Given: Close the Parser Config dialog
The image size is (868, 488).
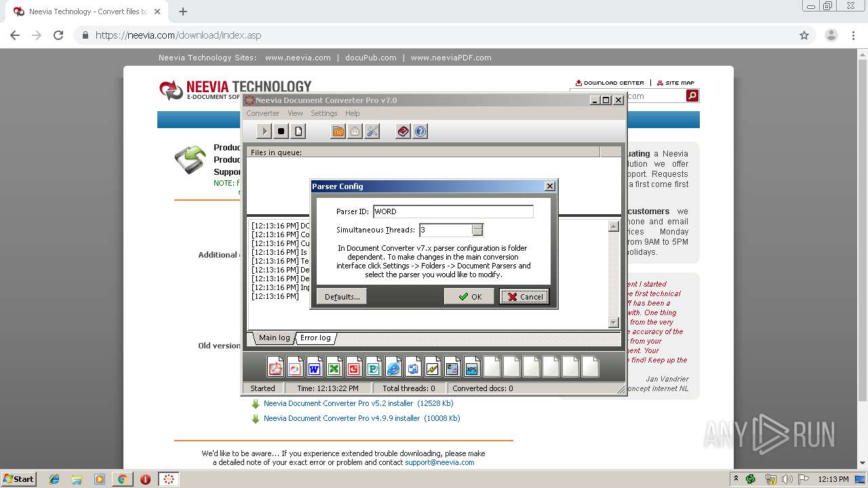Looking at the screenshot, I should (550, 186).
